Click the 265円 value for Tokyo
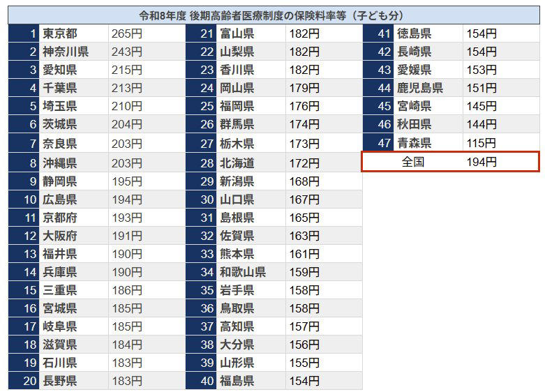545x392 pixels. 127,33
